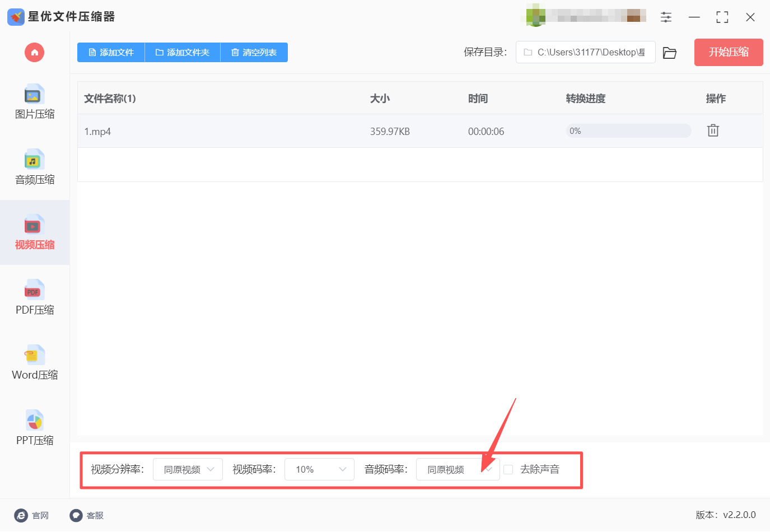Click the 时间 column header

pyautogui.click(x=478, y=99)
